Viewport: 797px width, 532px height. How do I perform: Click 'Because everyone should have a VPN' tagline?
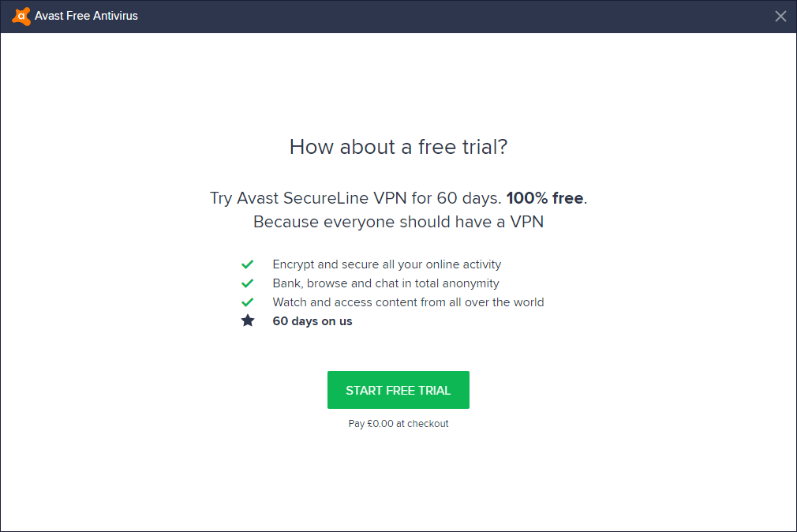tap(398, 222)
